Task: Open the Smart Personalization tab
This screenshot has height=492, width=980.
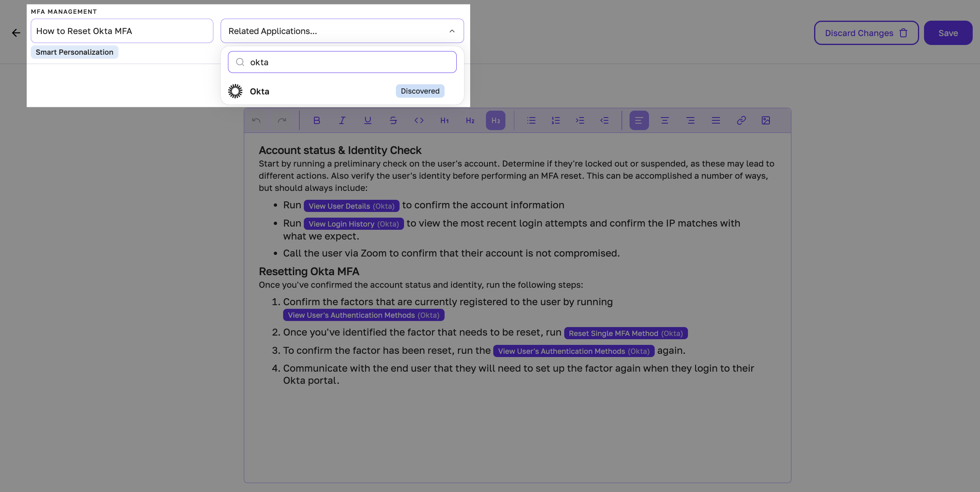Action: (x=74, y=52)
